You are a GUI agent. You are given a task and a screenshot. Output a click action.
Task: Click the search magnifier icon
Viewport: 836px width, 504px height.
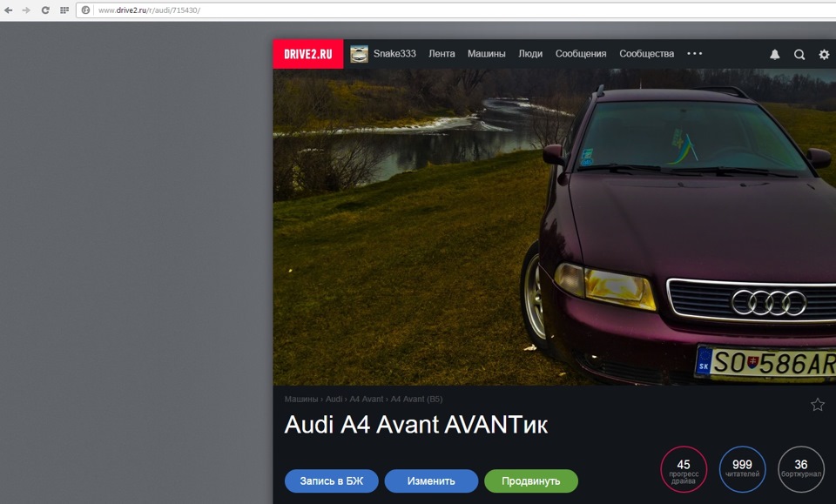coord(799,54)
